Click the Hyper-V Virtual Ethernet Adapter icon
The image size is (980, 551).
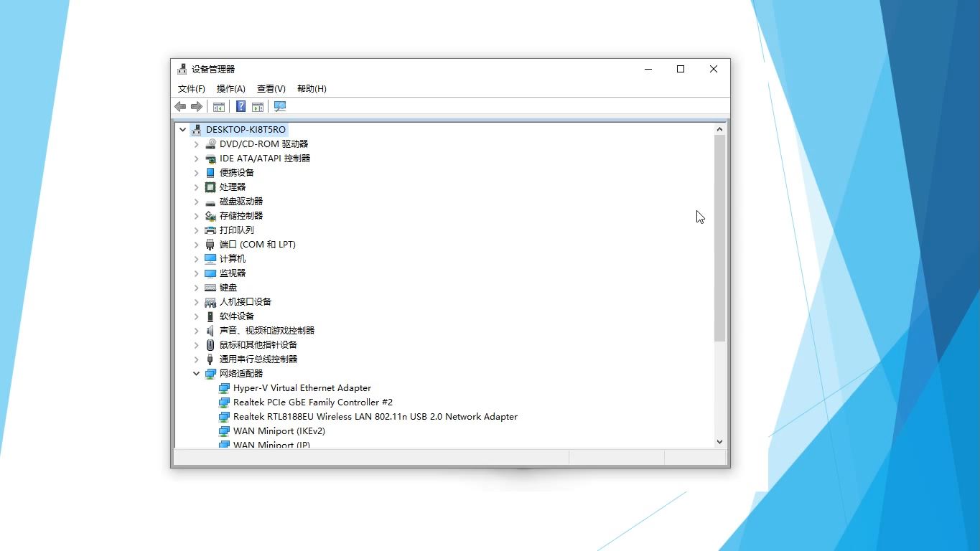224,388
